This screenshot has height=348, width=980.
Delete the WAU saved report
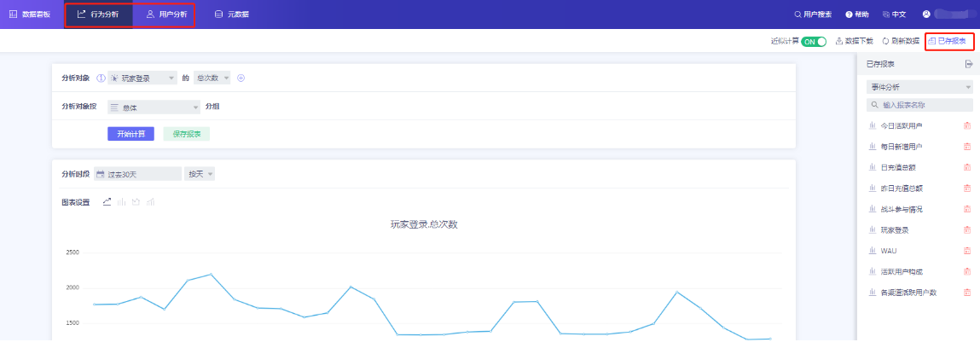pyautogui.click(x=966, y=251)
